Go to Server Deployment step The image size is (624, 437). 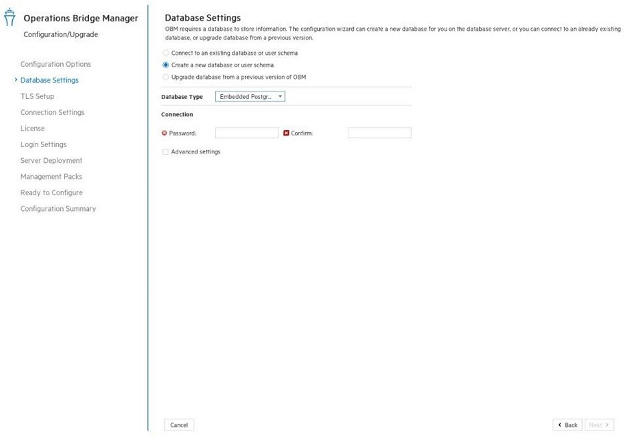click(x=51, y=160)
